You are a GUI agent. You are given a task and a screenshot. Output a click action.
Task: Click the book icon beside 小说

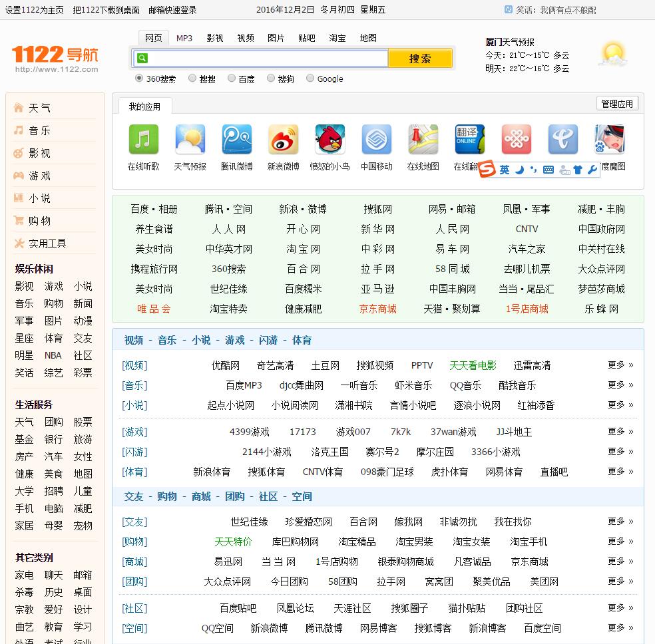coord(19,198)
